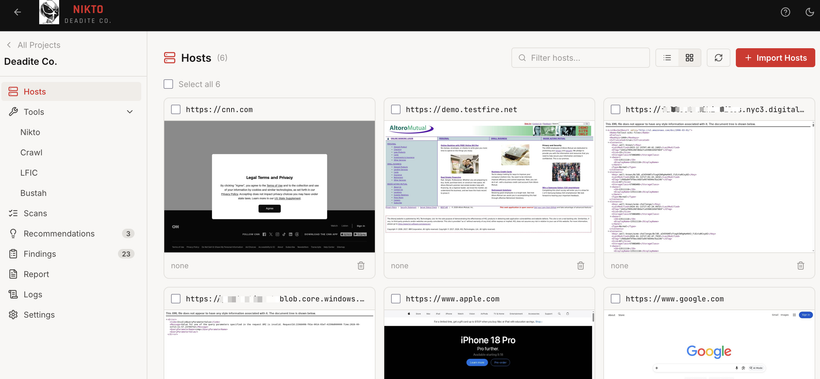Select the nyc3.digital host checkbox
The width and height of the screenshot is (820, 379).
tap(616, 109)
